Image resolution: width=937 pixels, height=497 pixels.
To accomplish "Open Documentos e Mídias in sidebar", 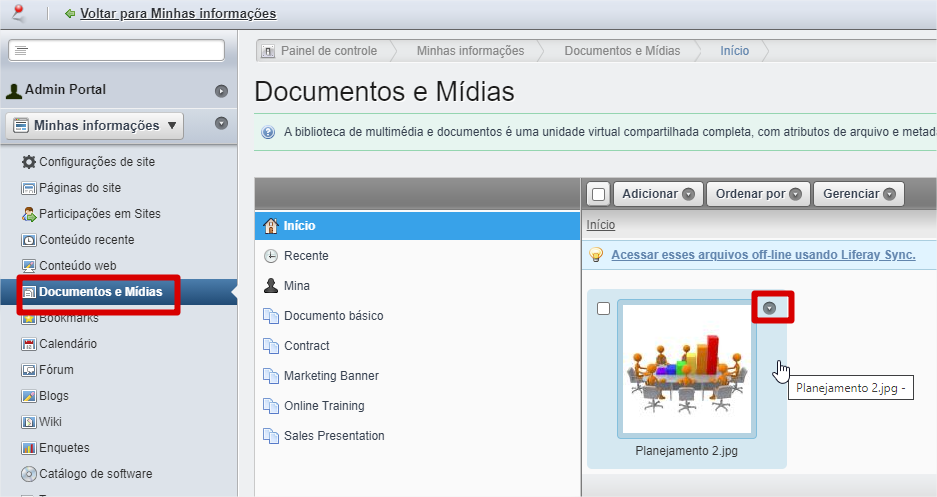I will (99, 292).
